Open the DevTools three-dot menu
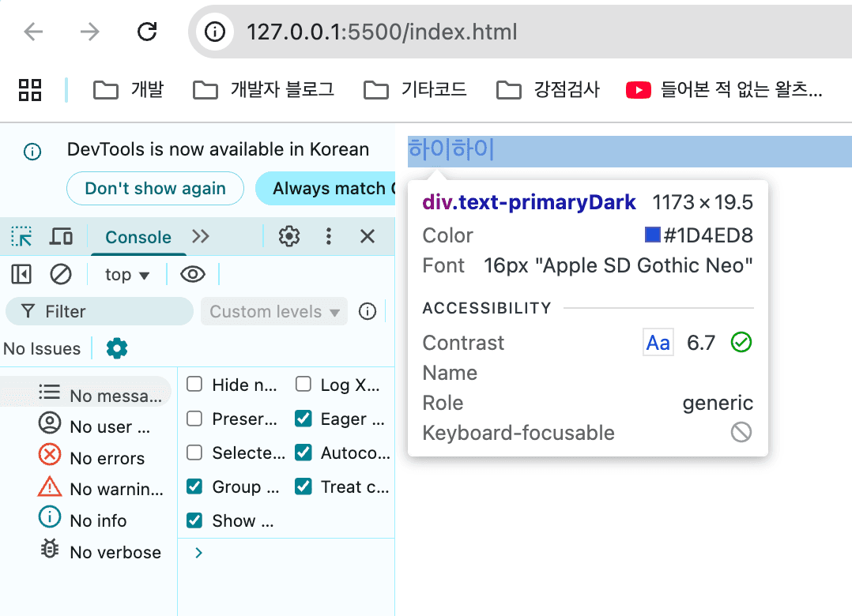 329,236
